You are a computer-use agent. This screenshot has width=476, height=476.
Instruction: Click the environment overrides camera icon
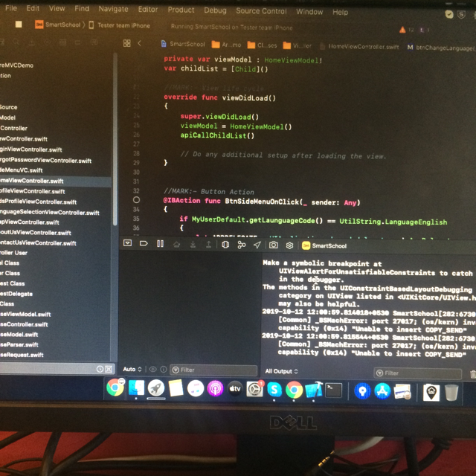click(274, 245)
